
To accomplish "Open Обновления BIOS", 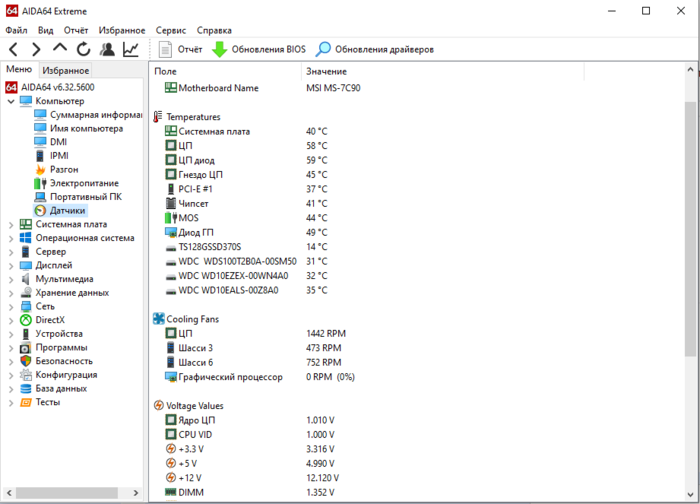I will [258, 49].
